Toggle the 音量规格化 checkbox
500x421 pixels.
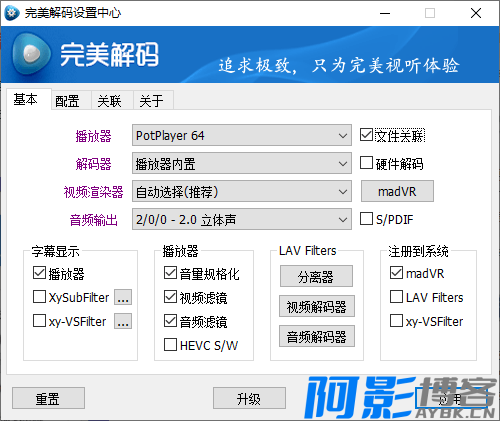[170, 273]
